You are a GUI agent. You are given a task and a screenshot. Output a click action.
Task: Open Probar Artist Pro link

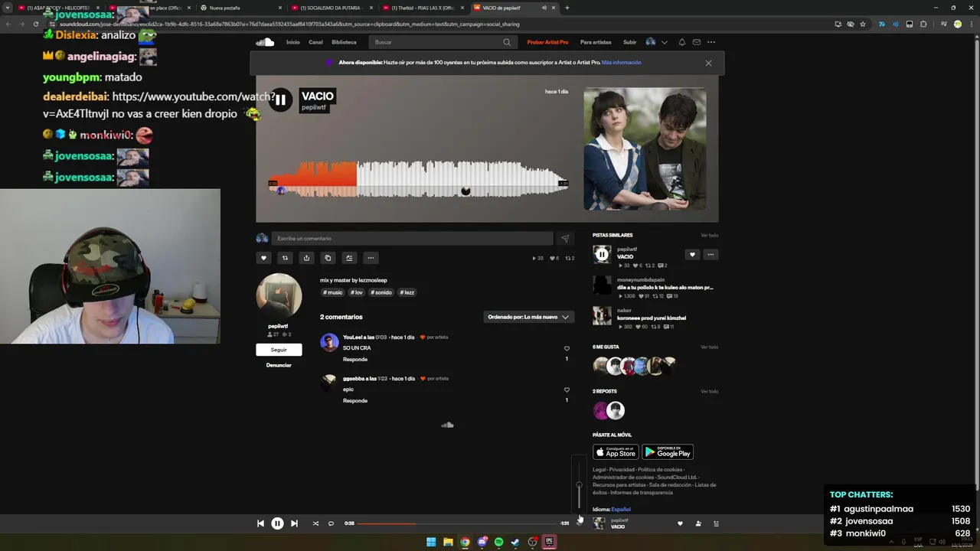[547, 42]
